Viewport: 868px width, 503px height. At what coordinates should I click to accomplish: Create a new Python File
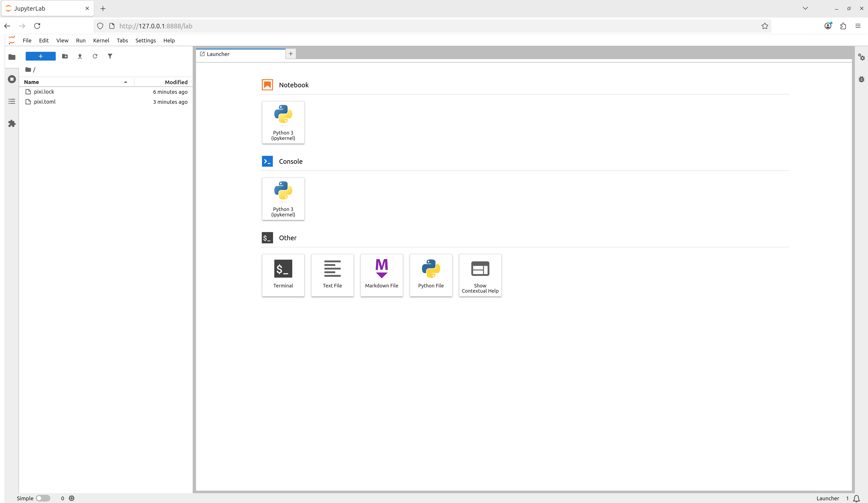coord(431,275)
